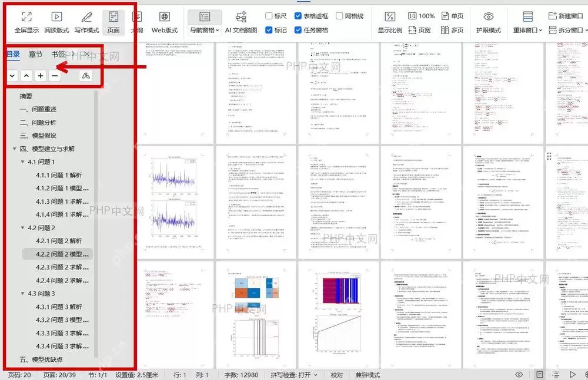
Task: Click the smart outline recognition icon
Action: 86,76
